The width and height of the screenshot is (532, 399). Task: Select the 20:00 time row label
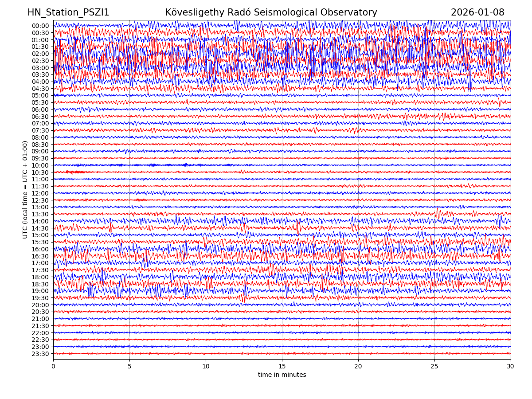tap(40, 305)
